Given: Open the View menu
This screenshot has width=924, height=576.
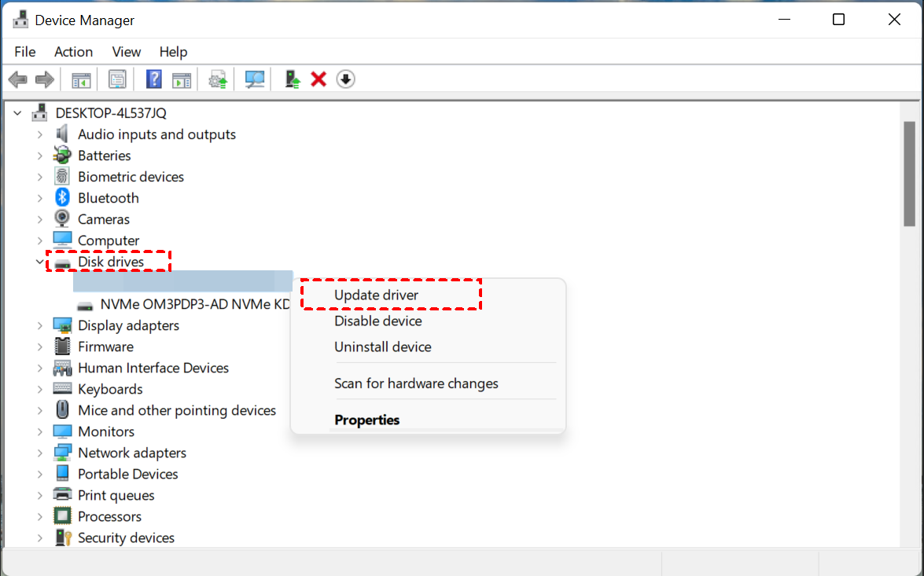Looking at the screenshot, I should coord(126,52).
